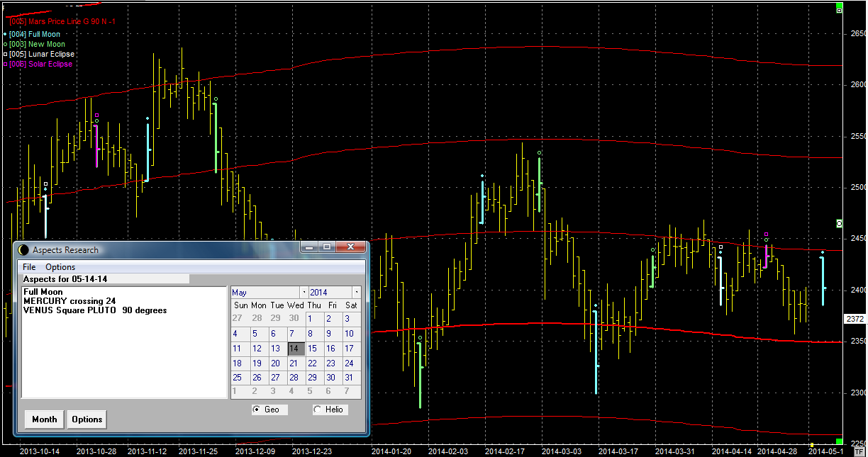Image resolution: width=868 pixels, height=457 pixels.
Task: Click the Options button beside Month
Action: click(87, 419)
